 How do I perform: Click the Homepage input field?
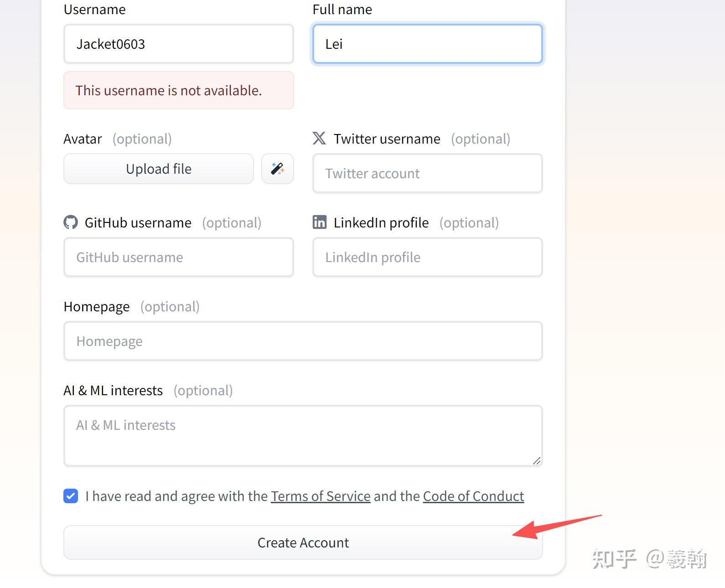(303, 341)
